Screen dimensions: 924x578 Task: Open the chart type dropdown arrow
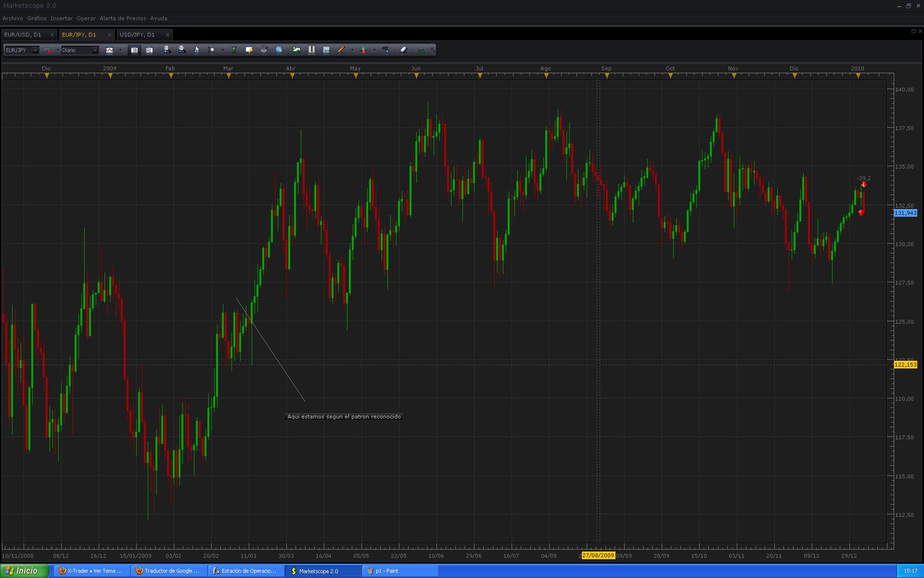pos(120,50)
